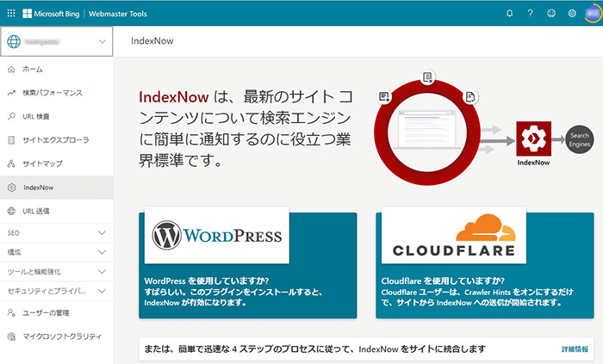Open ユーザーの管理 page

click(x=57, y=313)
